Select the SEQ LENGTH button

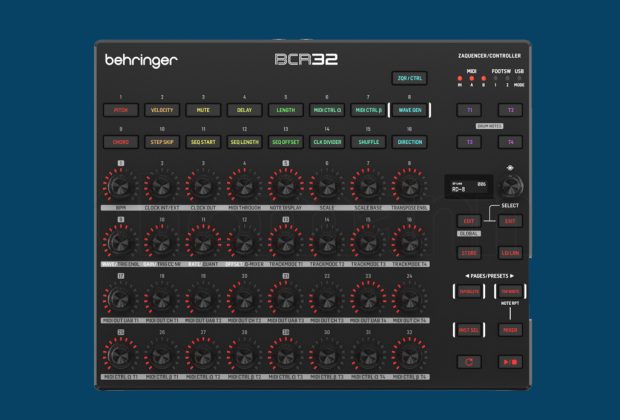[x=244, y=142]
